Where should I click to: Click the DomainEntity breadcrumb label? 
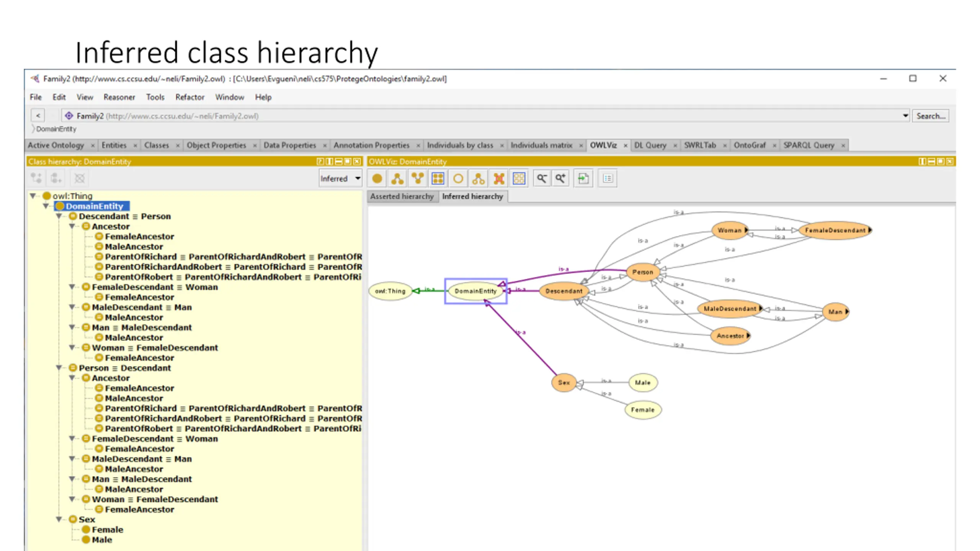(x=56, y=129)
